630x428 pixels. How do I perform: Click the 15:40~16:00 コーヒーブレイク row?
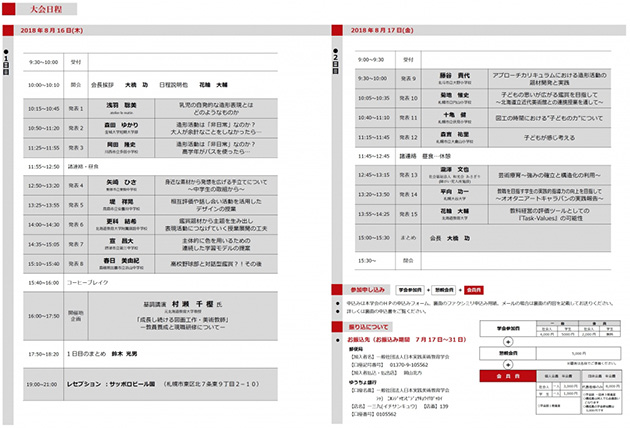click(150, 283)
